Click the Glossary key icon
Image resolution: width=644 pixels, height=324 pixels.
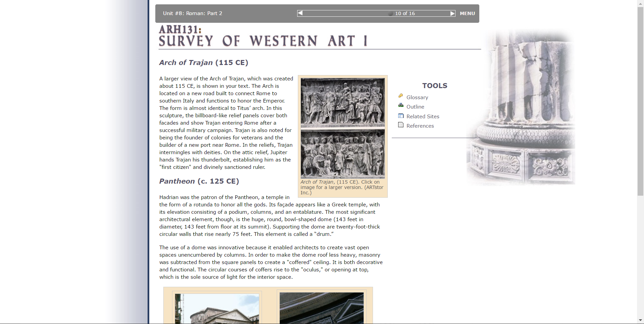pos(400,96)
